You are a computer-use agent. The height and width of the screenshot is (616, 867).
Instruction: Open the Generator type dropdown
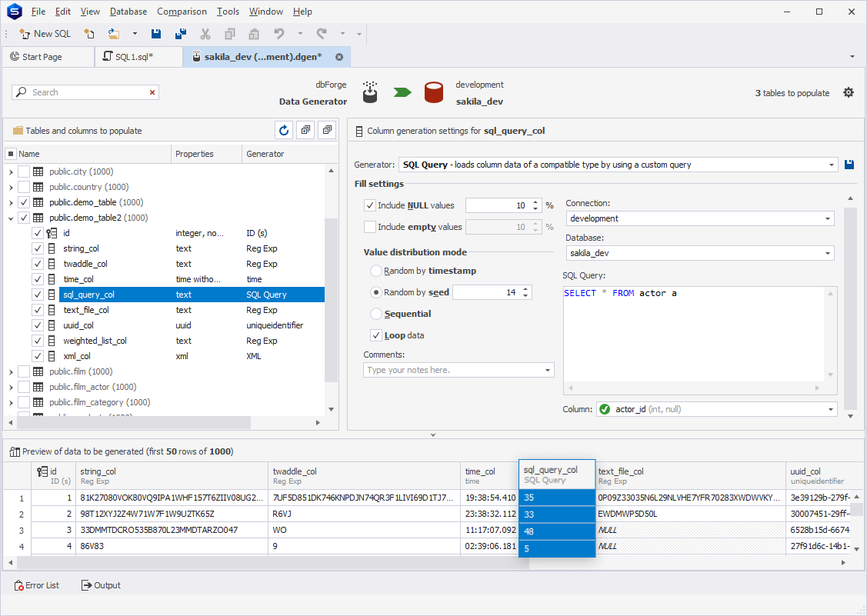831,165
